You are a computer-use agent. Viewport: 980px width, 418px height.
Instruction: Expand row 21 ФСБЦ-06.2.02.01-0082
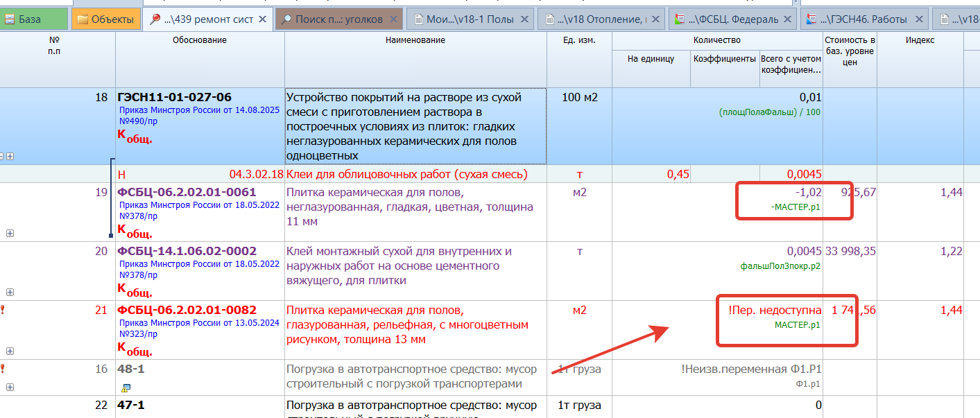[10, 351]
